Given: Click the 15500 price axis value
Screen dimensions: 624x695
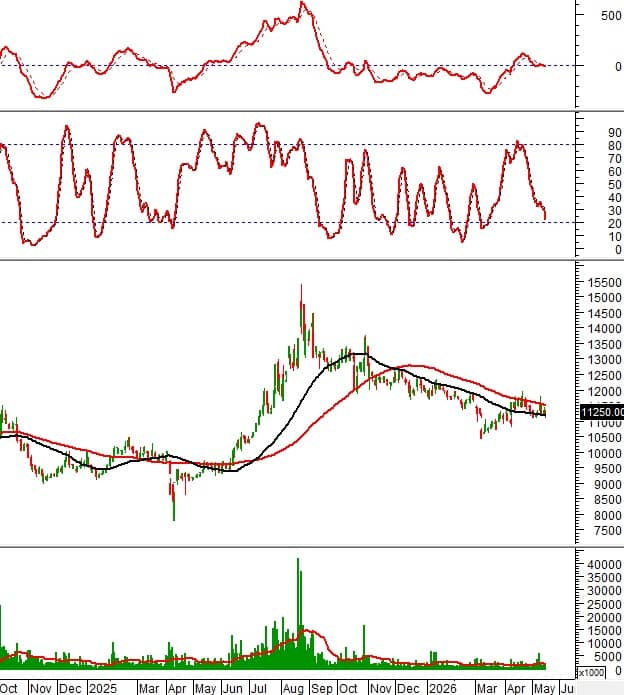Looking at the screenshot, I should (604, 282).
